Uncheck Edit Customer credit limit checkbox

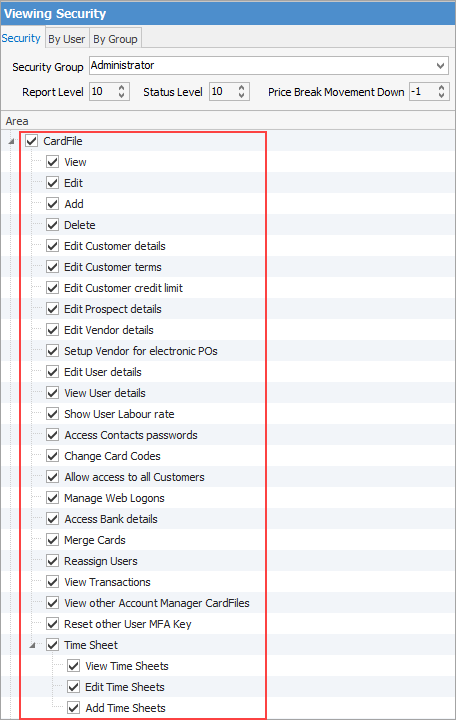[x=52, y=288]
